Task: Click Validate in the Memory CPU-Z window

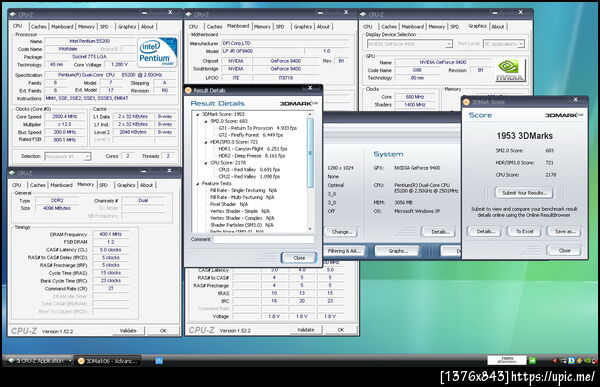Action: tap(128, 330)
